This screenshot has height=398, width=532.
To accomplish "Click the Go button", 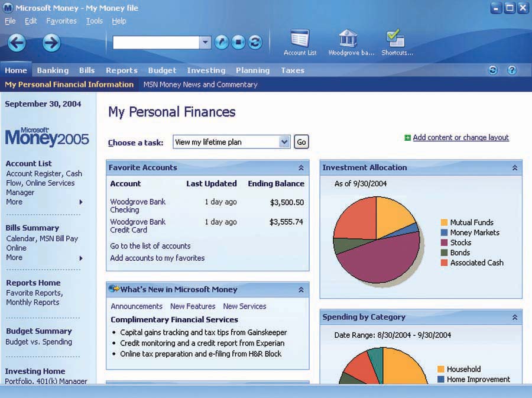I will [301, 142].
